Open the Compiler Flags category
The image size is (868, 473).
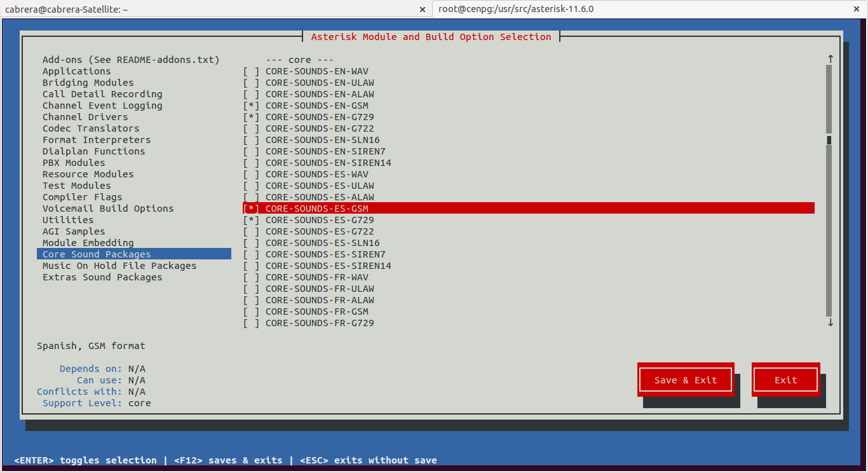coord(81,196)
